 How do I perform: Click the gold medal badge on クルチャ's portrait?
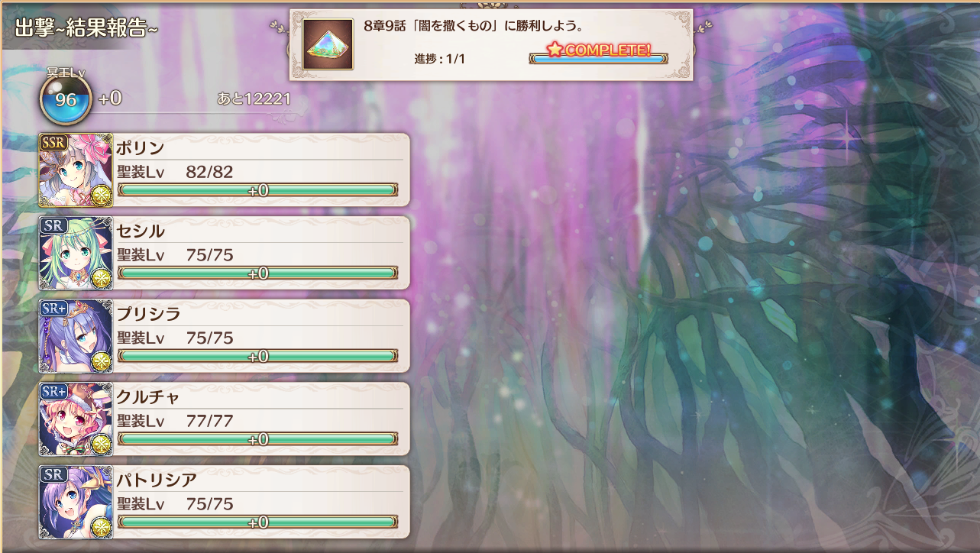pyautogui.click(x=102, y=445)
